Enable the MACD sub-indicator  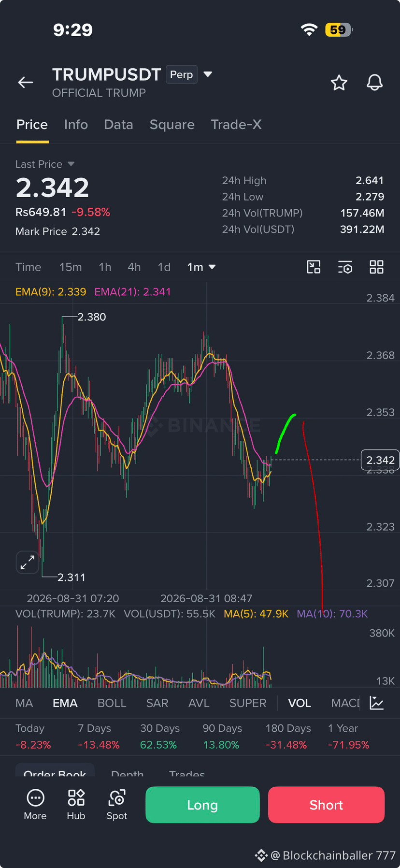coord(345,703)
